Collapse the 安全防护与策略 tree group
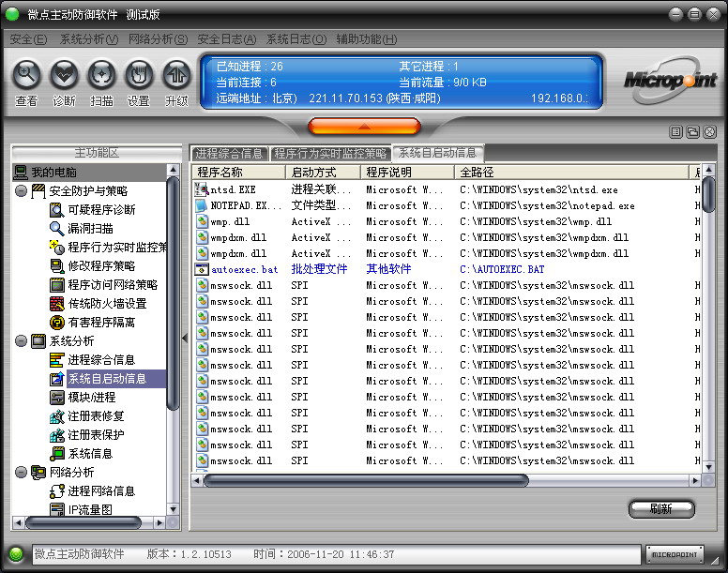 tap(21, 190)
